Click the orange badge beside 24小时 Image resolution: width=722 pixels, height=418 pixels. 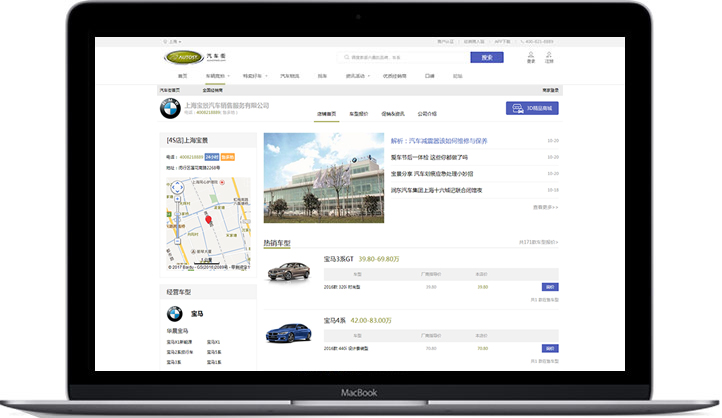tap(227, 157)
